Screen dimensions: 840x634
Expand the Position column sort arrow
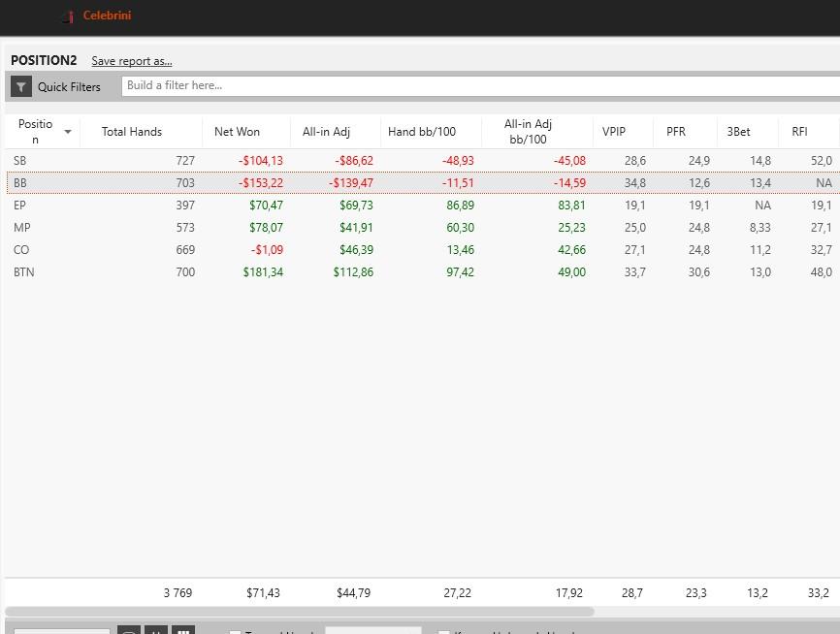[x=68, y=132]
